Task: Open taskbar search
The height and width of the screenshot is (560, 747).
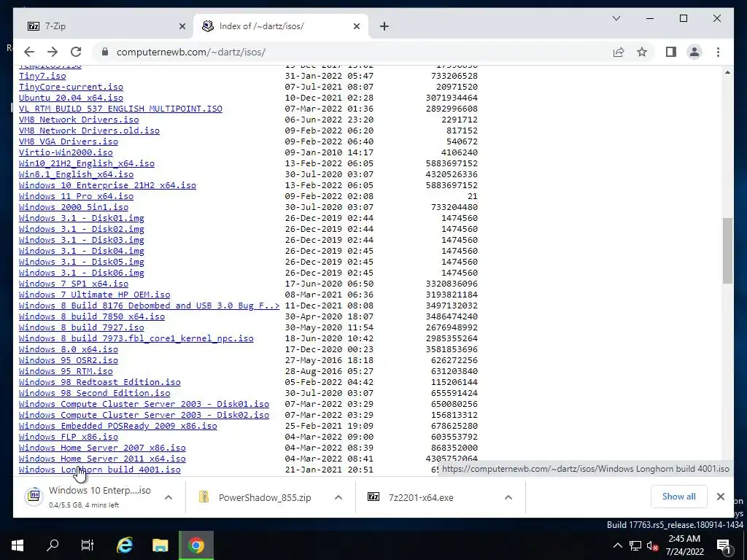Action: 53,545
